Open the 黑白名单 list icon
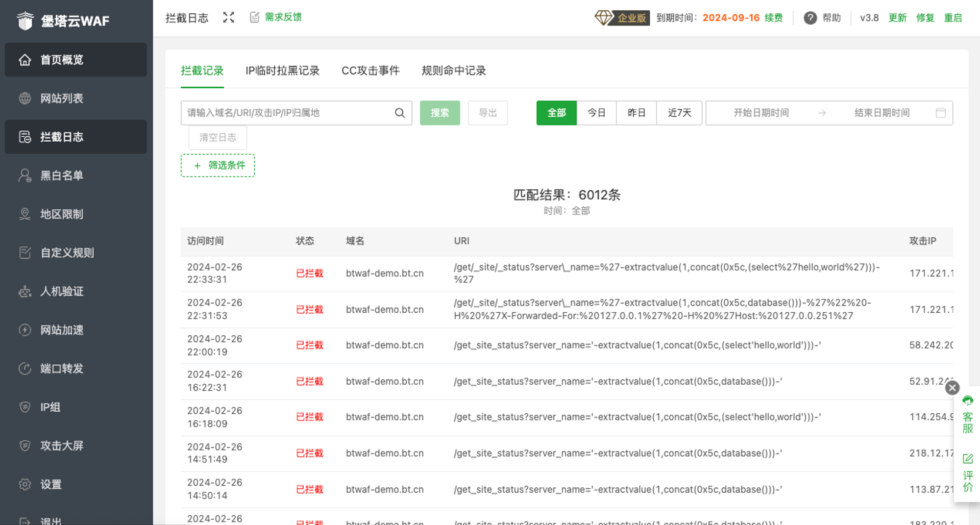The image size is (980, 525). coord(24,175)
